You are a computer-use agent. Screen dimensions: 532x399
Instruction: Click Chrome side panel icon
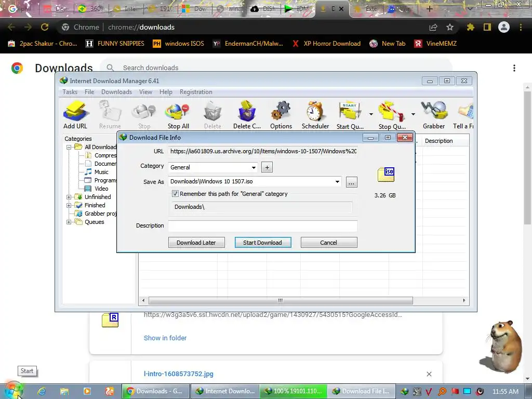487,27
